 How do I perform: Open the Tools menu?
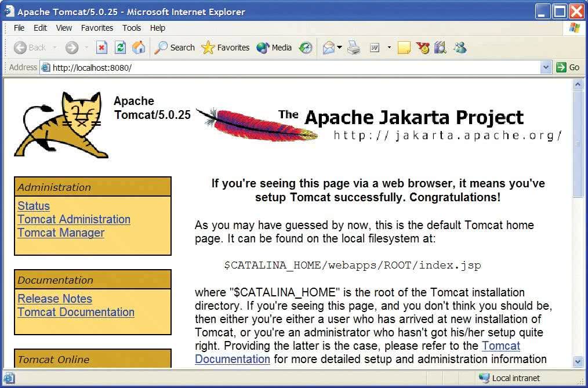tap(131, 28)
